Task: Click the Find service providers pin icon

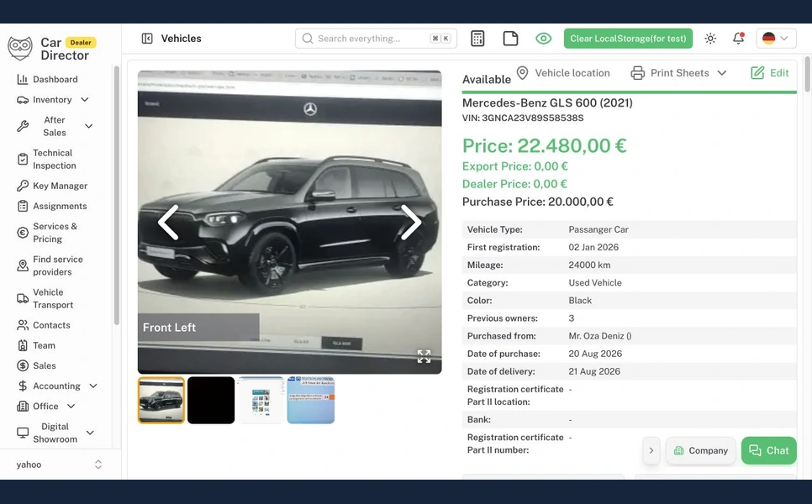Action: [23, 265]
